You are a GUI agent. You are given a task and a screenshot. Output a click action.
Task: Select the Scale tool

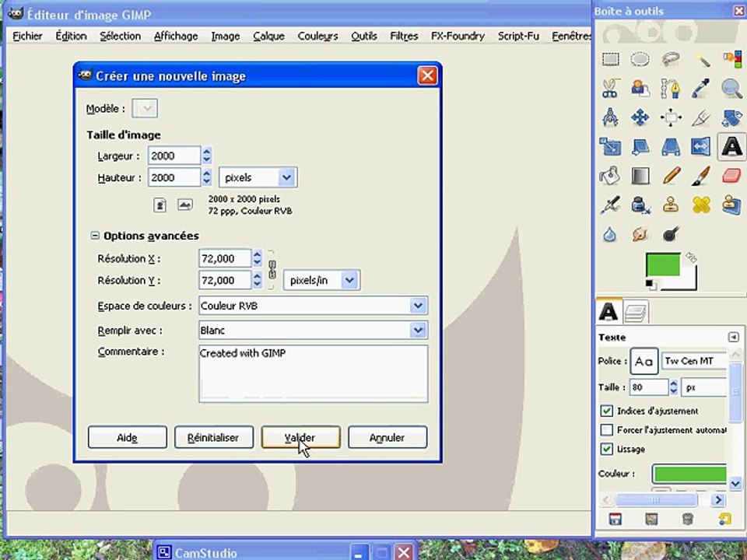click(610, 147)
